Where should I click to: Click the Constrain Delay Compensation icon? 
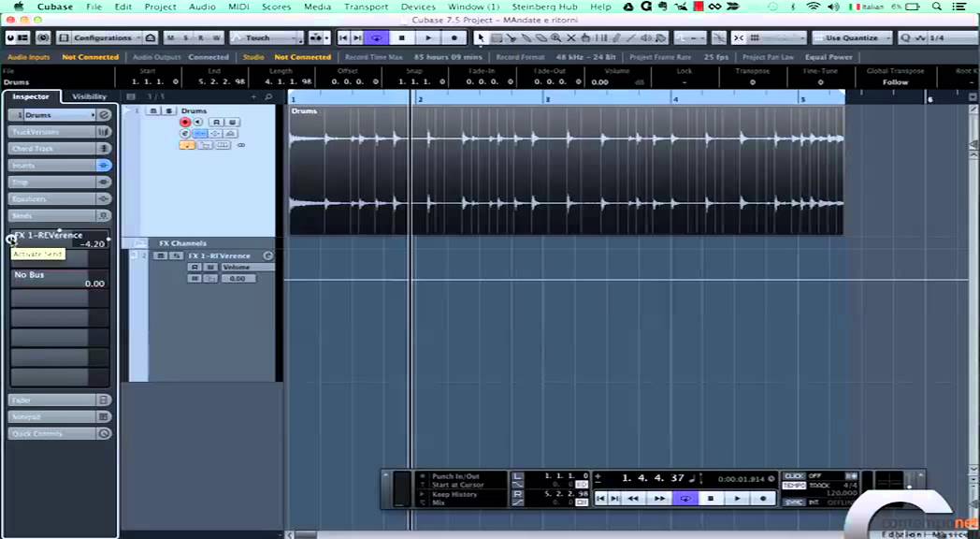click(42, 37)
